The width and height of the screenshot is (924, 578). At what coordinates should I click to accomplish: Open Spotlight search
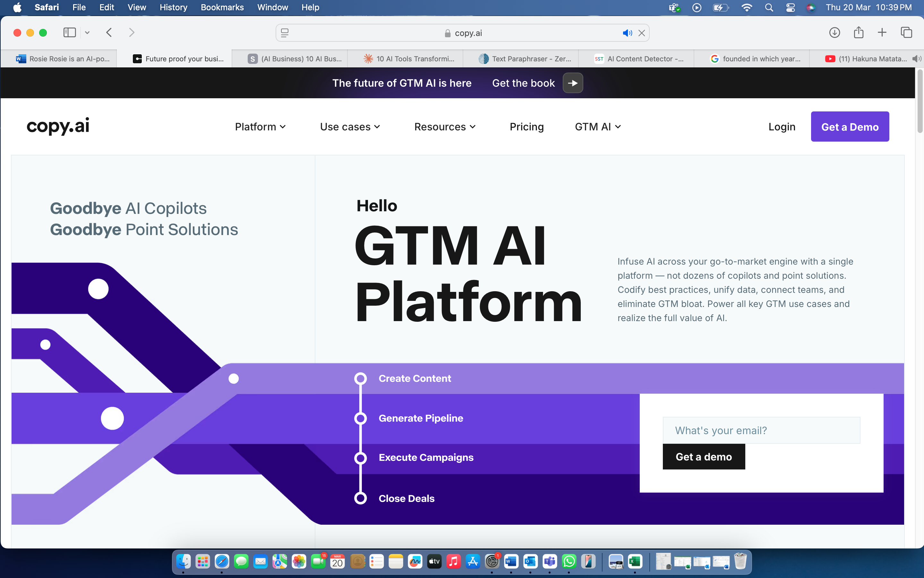point(769,7)
